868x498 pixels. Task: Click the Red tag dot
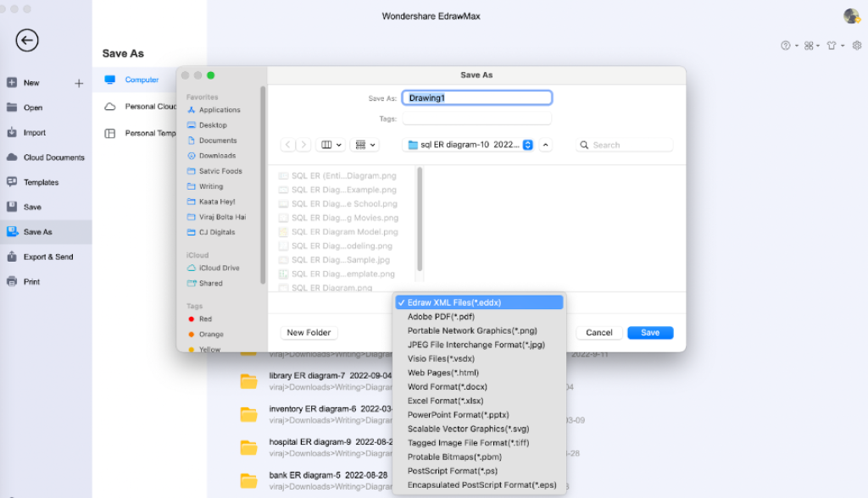(191, 319)
